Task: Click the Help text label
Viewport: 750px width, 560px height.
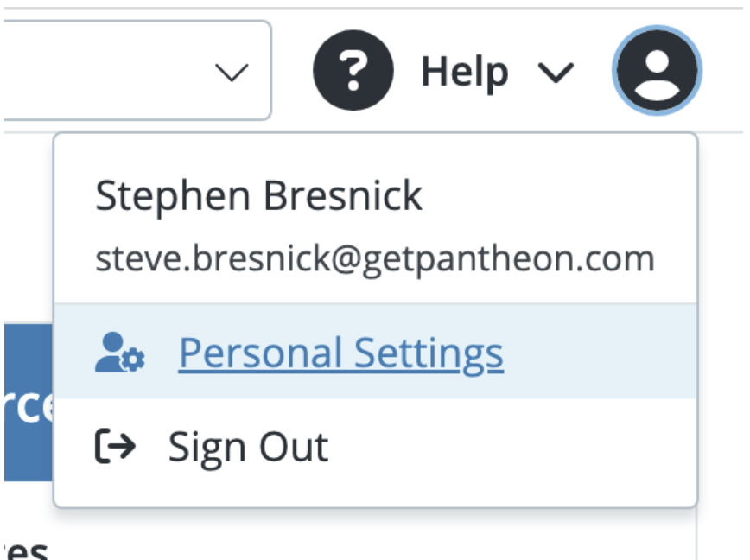Action: (464, 73)
